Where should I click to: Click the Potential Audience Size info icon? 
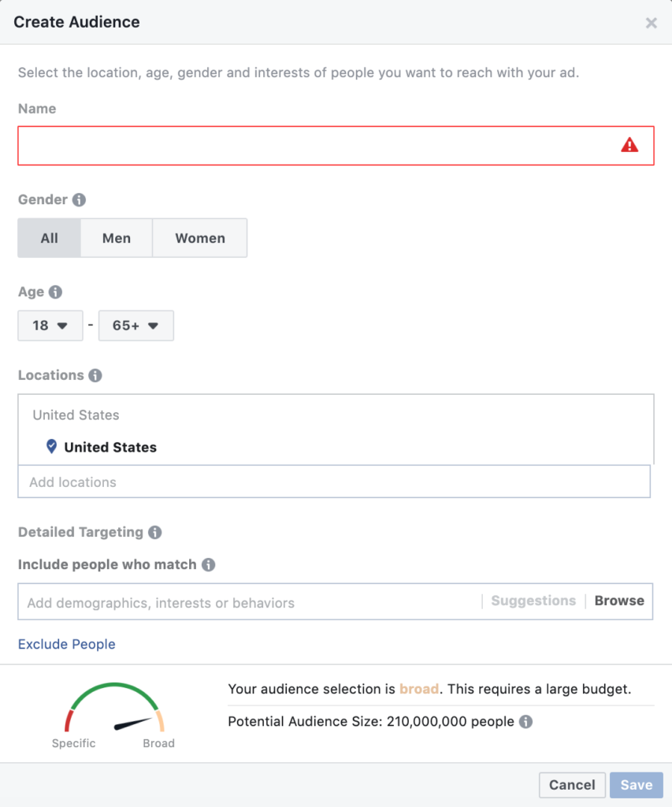525,721
